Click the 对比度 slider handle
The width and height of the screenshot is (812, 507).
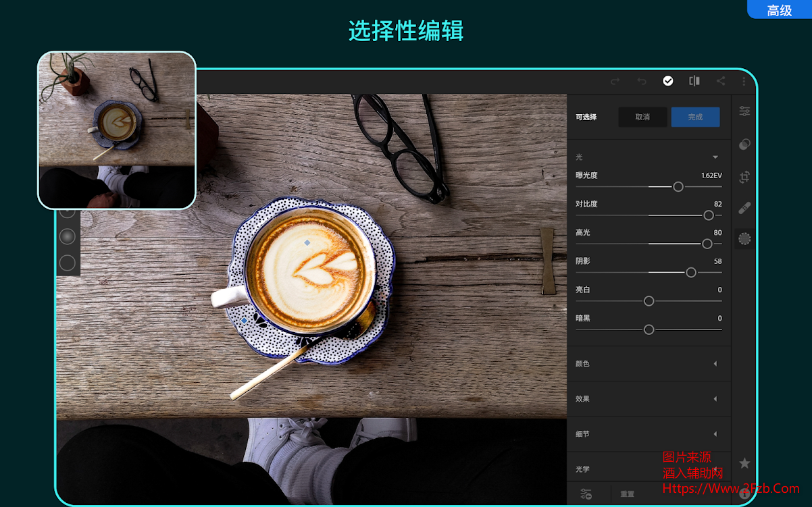(x=709, y=215)
